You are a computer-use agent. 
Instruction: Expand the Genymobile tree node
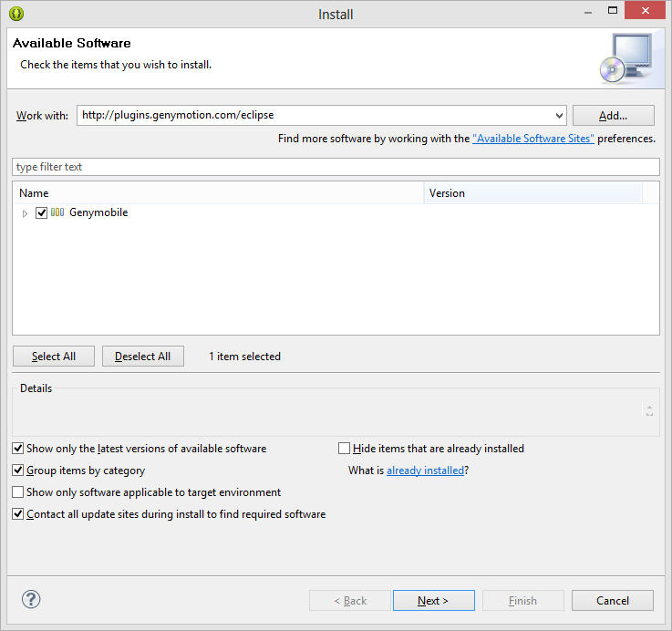[25, 213]
